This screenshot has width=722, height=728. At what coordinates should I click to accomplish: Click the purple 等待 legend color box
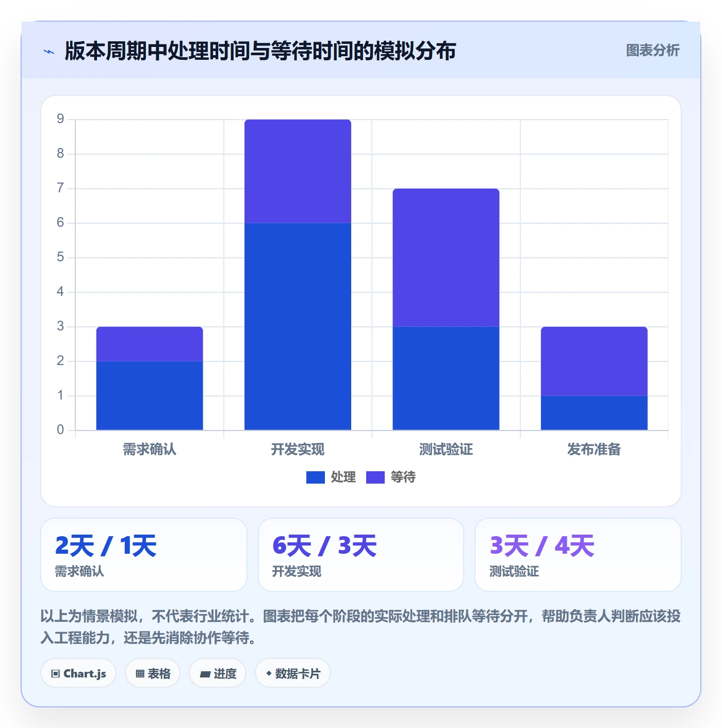(375, 477)
